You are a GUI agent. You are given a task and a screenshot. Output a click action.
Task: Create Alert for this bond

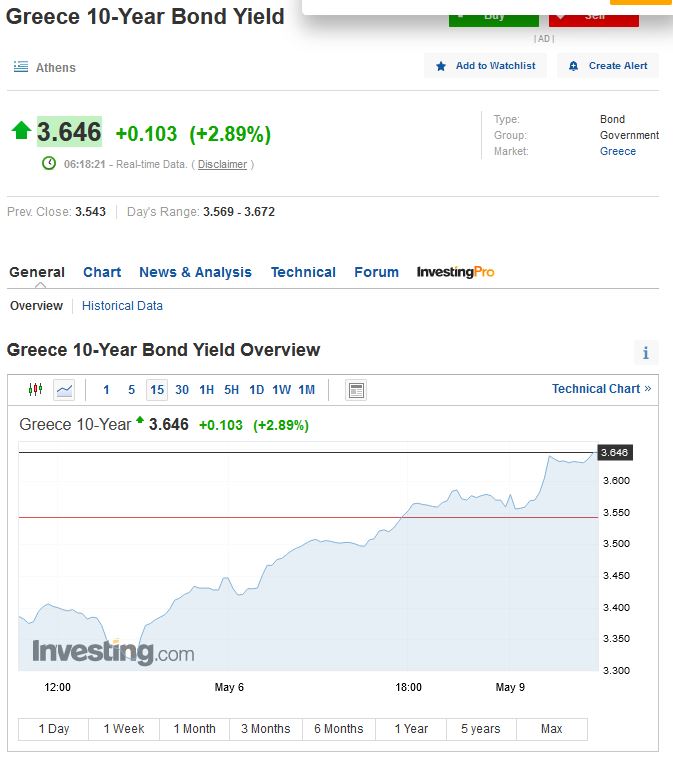608,66
